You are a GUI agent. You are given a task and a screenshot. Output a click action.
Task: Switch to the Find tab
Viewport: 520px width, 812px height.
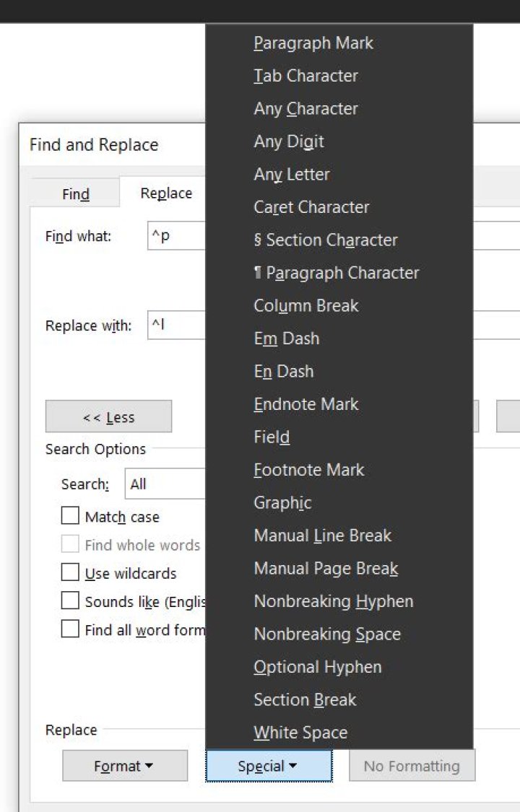pos(76,194)
